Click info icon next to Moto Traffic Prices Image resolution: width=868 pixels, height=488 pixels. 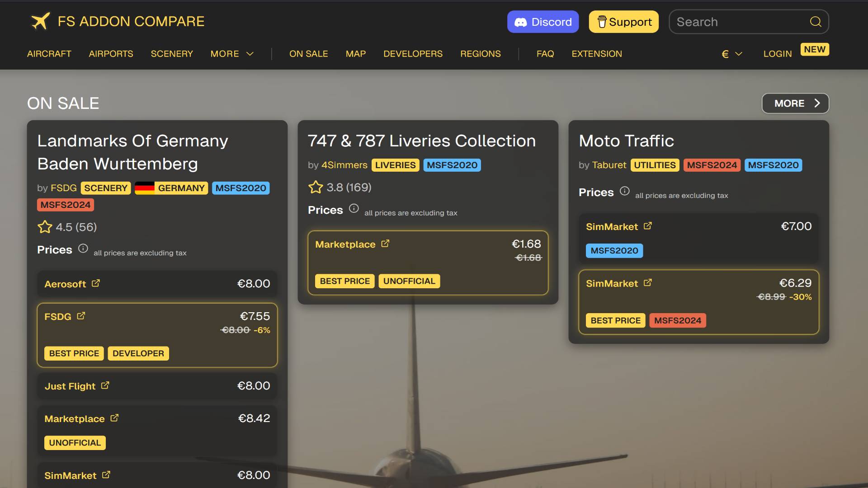(x=624, y=191)
